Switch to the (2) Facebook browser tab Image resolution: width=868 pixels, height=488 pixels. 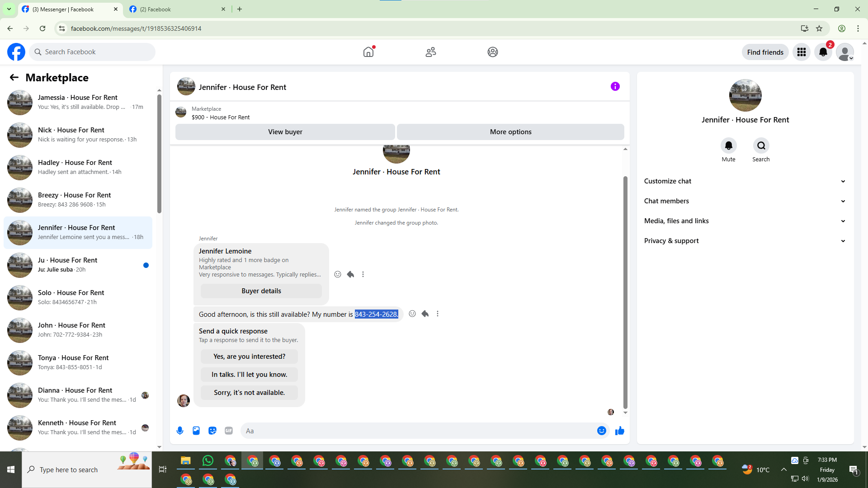176,9
